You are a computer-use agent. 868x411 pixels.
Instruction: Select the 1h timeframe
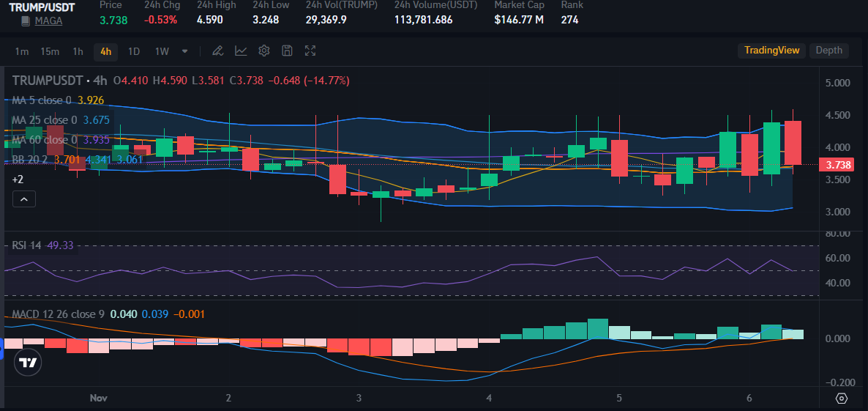78,51
